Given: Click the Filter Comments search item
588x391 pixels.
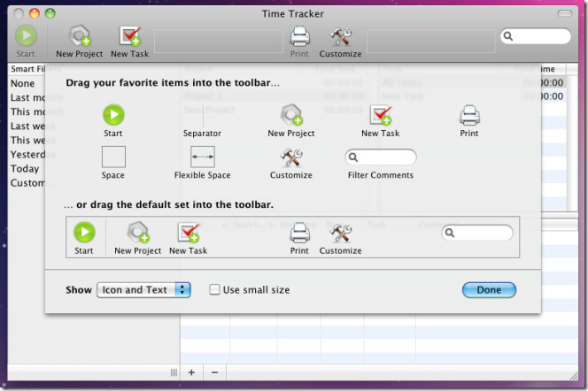Looking at the screenshot, I should tap(381, 157).
